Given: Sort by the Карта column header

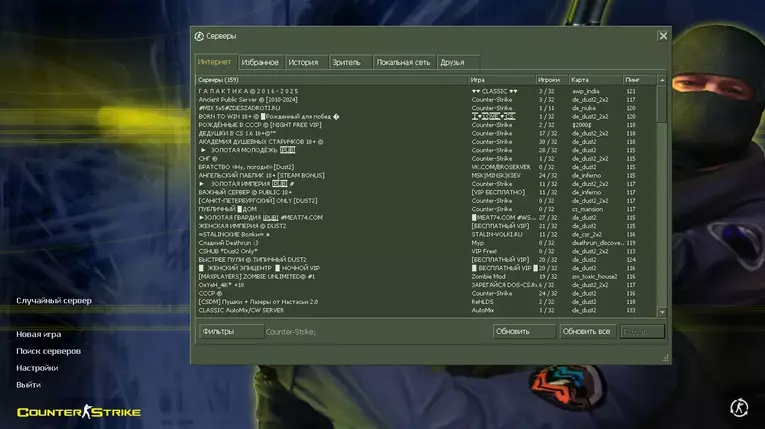Looking at the screenshot, I should (596, 80).
